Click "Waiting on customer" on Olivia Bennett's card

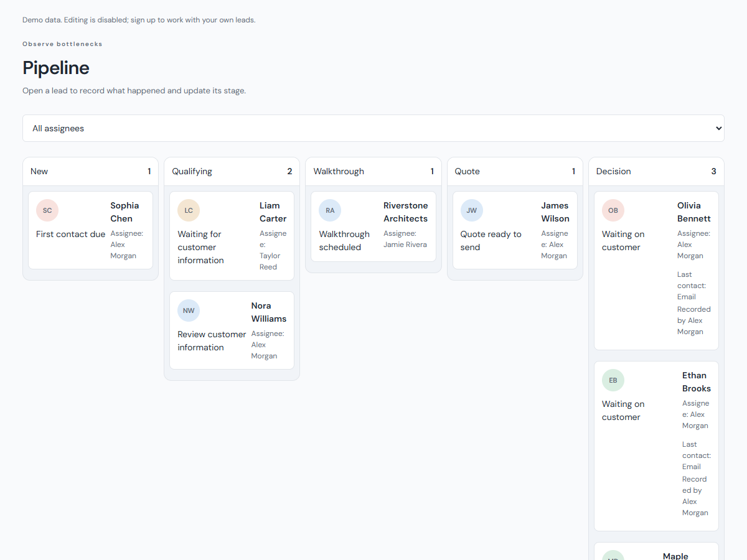pyautogui.click(x=623, y=241)
